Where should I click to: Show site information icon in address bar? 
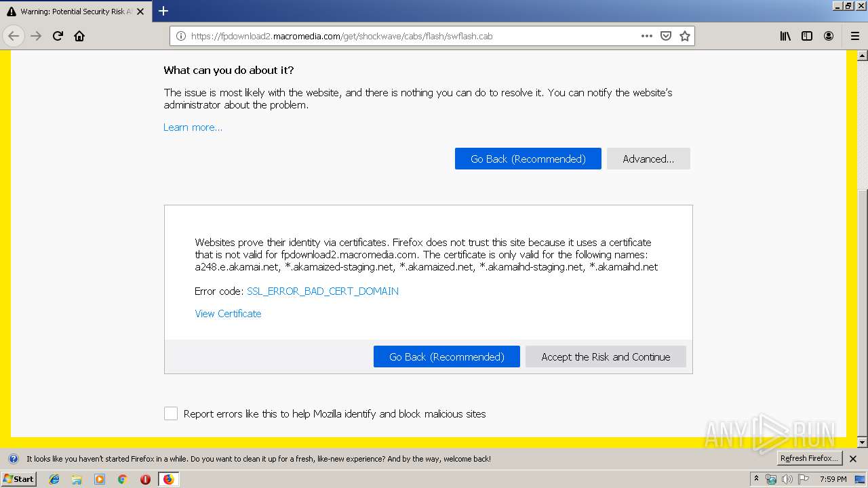(180, 36)
